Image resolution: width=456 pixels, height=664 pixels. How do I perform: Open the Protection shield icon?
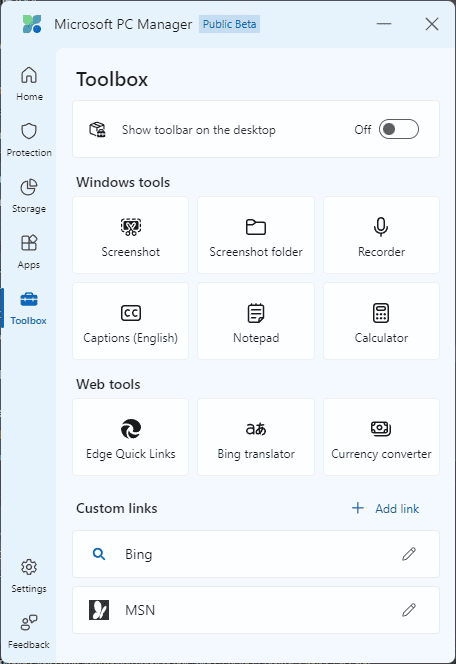[x=29, y=131]
